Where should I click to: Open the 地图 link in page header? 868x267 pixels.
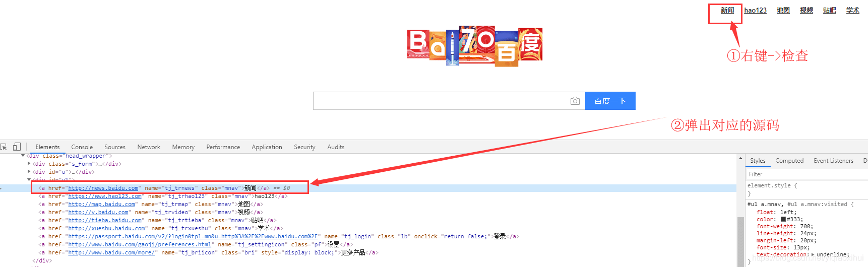(783, 10)
